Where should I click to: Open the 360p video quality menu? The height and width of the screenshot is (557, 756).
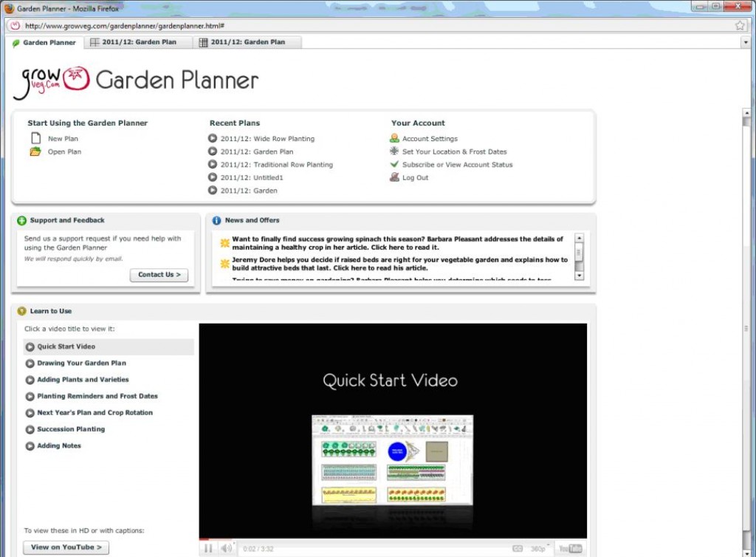coord(539,548)
